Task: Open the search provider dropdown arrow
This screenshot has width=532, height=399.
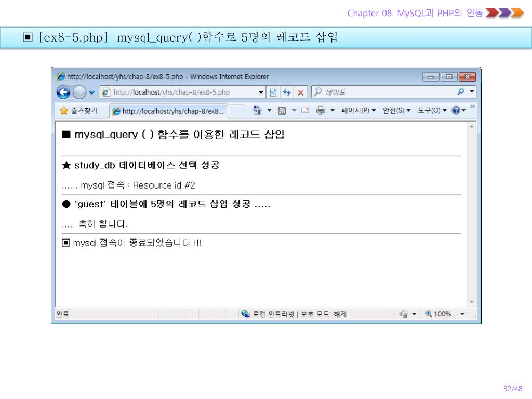Action: 472,91
